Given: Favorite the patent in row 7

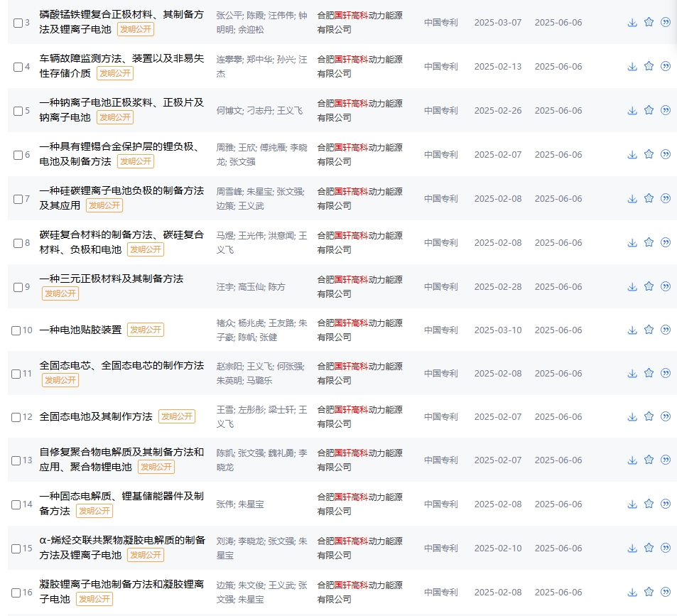Looking at the screenshot, I should point(649,198).
